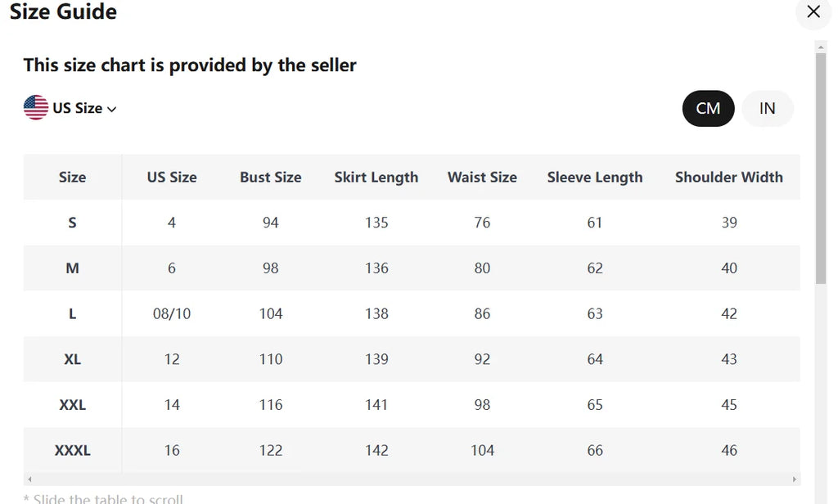This screenshot has height=504, width=838.
Task: Click the Skirt Length column header
Action: (376, 177)
